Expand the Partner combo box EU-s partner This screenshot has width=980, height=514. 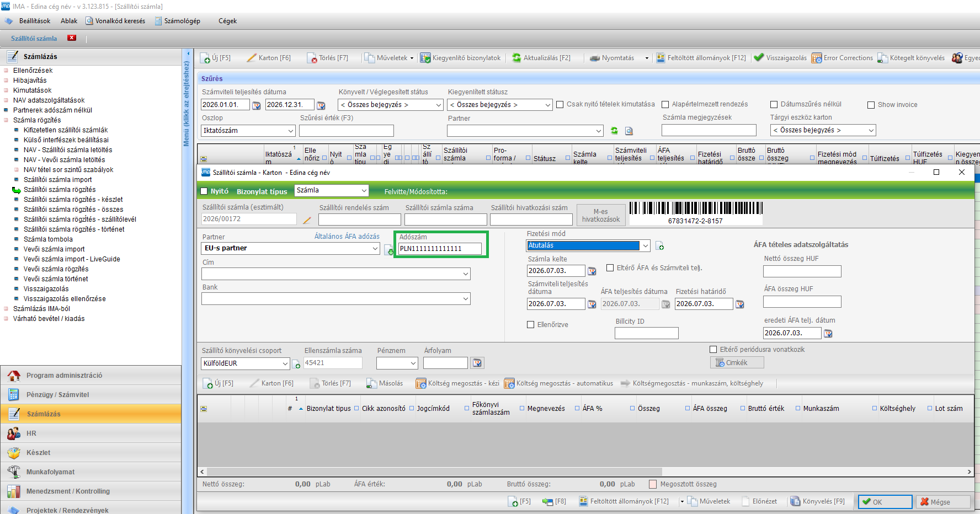[x=375, y=249]
